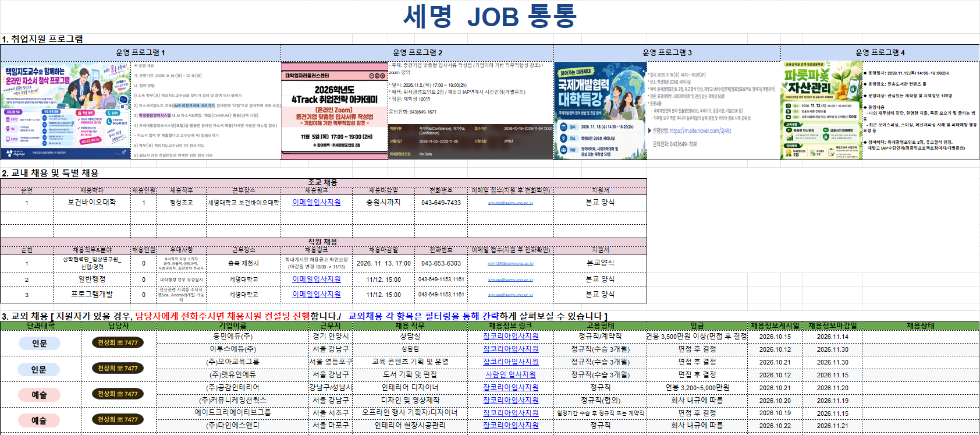Select the 조교 채용 section header
This screenshot has width=980, height=435.
(323, 182)
